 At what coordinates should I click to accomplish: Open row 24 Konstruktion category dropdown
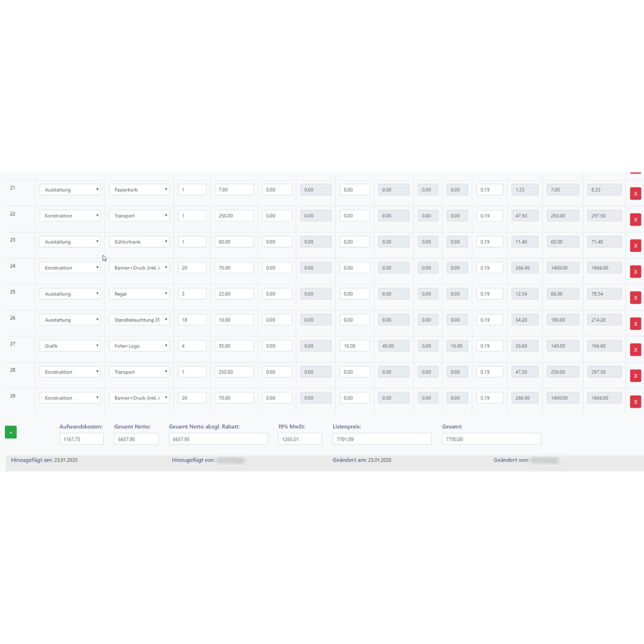click(x=70, y=268)
